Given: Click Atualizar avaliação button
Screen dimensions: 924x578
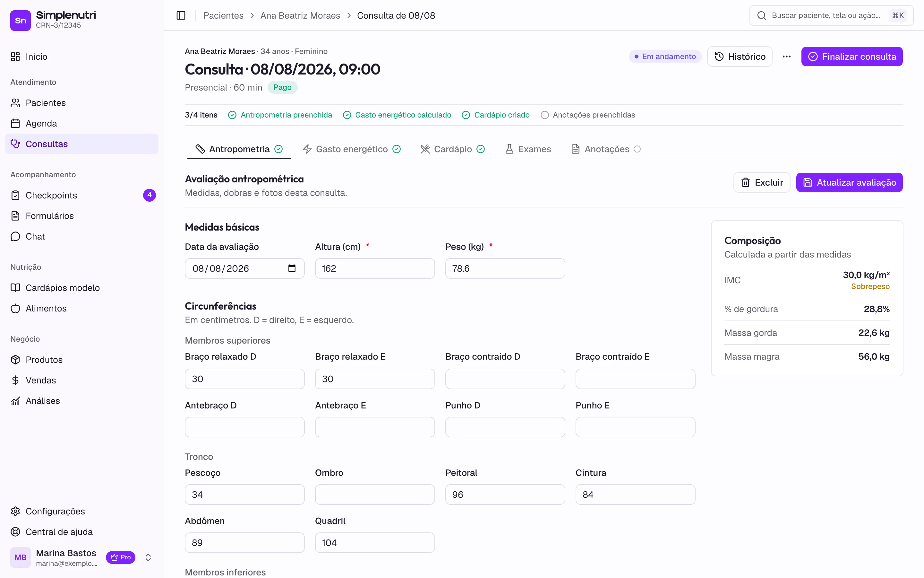Looking at the screenshot, I should [849, 182].
